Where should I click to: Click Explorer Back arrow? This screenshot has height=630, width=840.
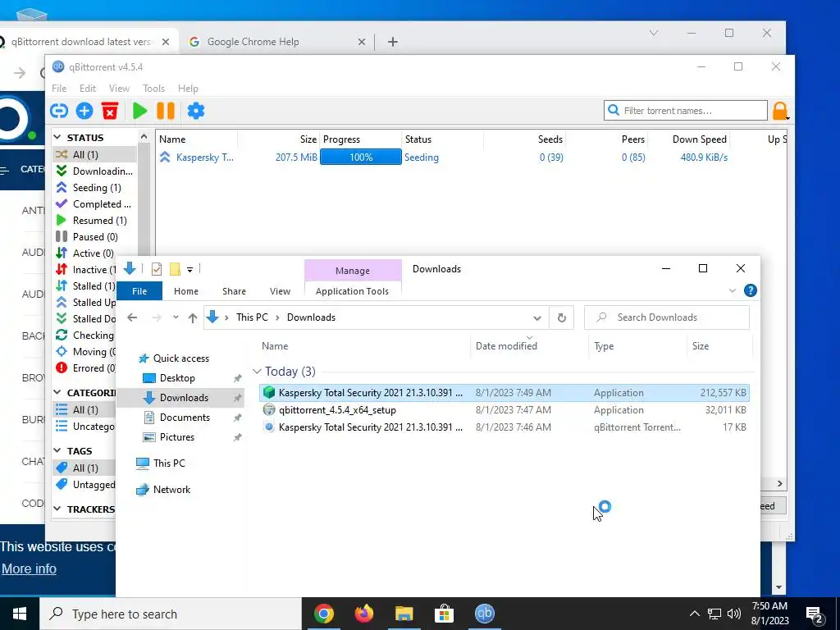coord(132,317)
